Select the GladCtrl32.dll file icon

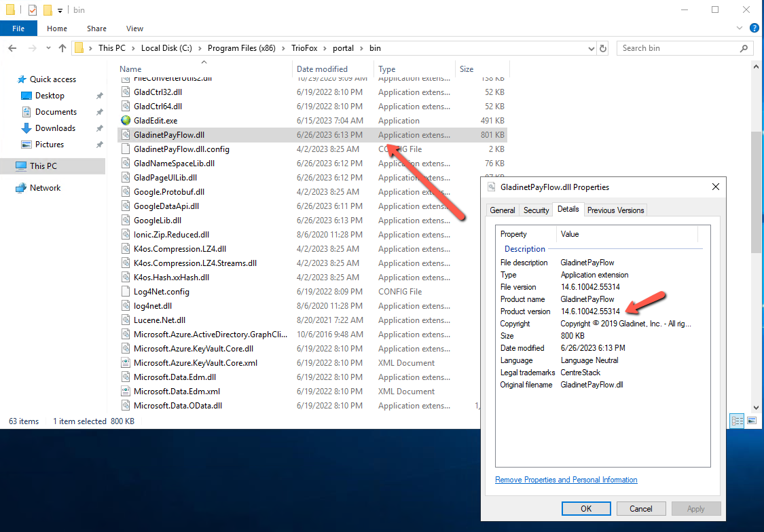coord(126,92)
